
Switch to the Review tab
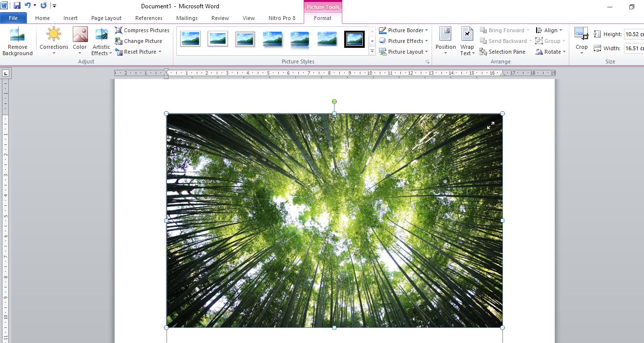(220, 18)
